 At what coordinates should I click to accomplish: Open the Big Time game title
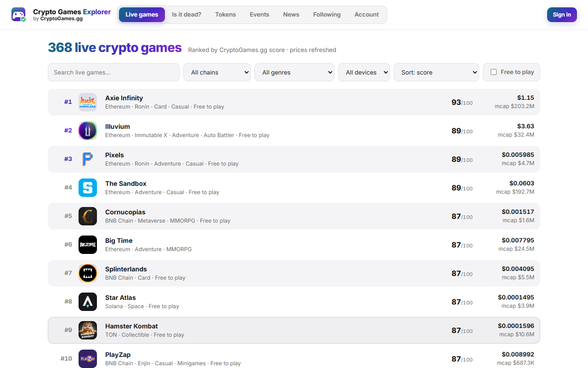[x=119, y=241]
